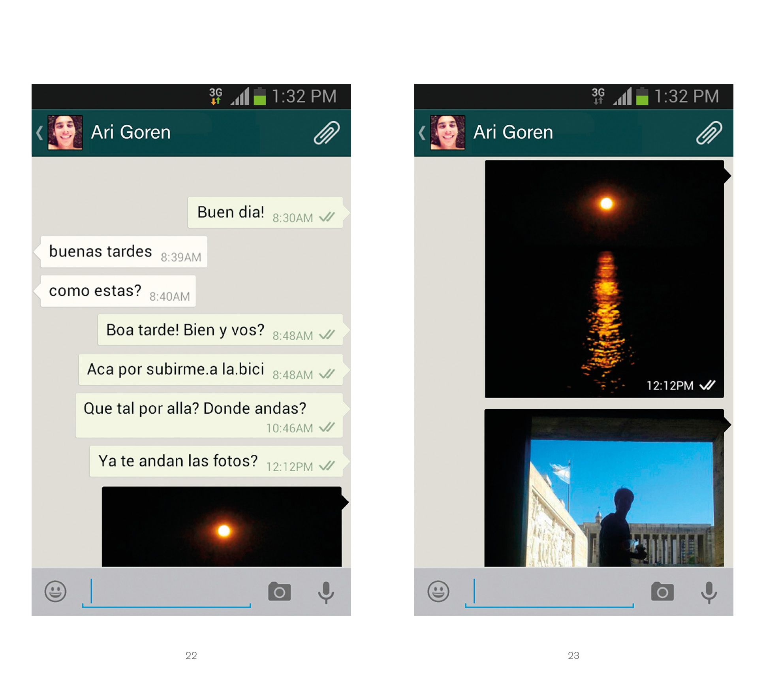Tap back chevron in right phone header

click(422, 133)
